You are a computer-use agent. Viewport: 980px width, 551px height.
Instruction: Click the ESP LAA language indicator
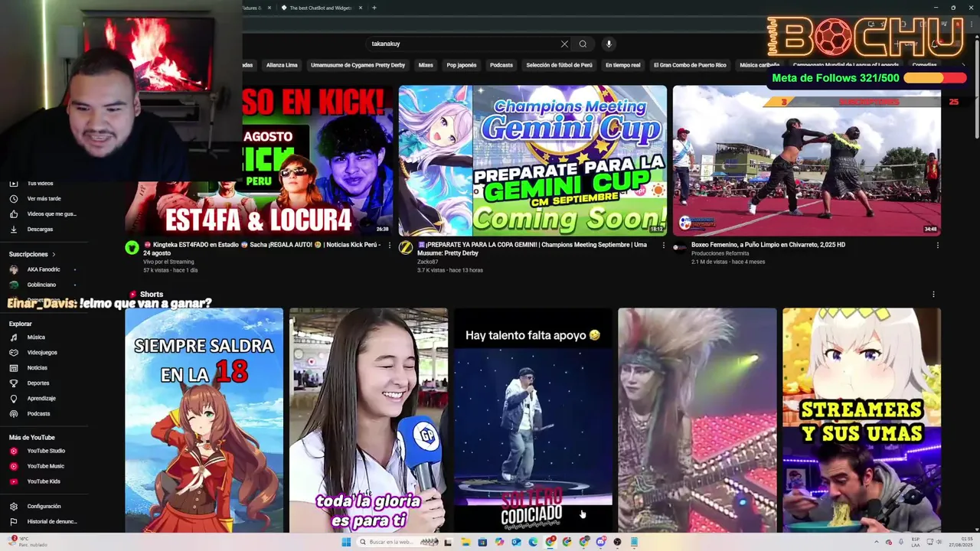point(916,542)
